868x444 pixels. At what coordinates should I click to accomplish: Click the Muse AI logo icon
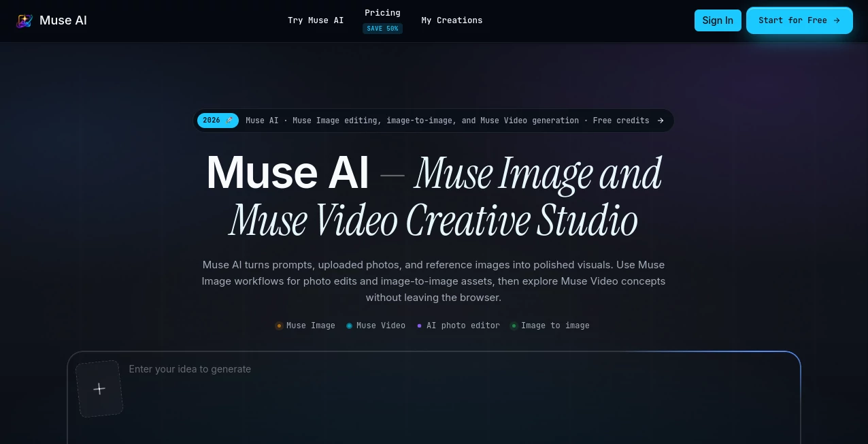click(24, 20)
